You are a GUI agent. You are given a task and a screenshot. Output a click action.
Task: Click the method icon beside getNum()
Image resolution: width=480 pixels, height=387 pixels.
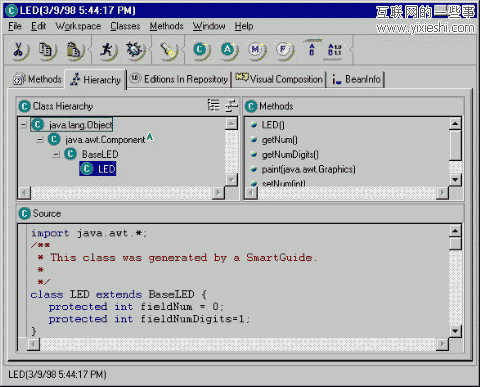[254, 140]
